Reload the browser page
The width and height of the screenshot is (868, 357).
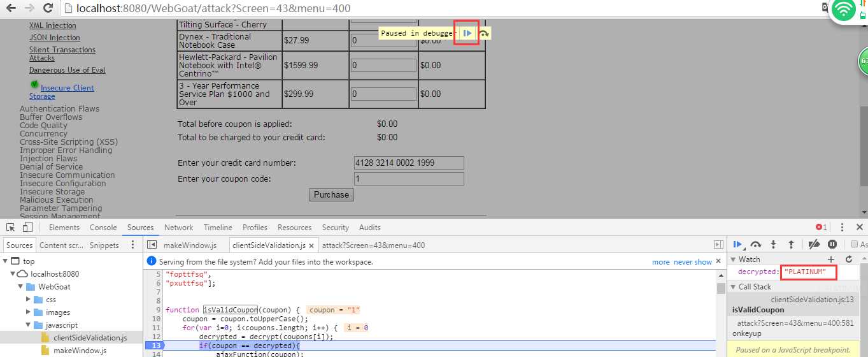coord(48,9)
